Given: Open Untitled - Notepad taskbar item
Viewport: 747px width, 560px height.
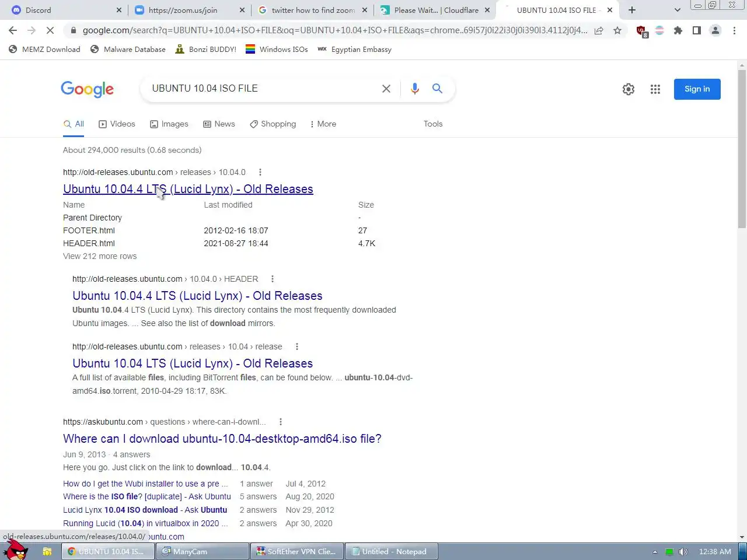Looking at the screenshot, I should pyautogui.click(x=391, y=551).
